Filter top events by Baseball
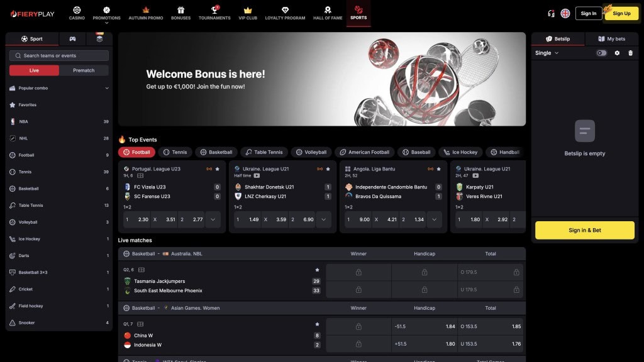Screen dimensions: 644x362 pyautogui.click(x=416, y=152)
